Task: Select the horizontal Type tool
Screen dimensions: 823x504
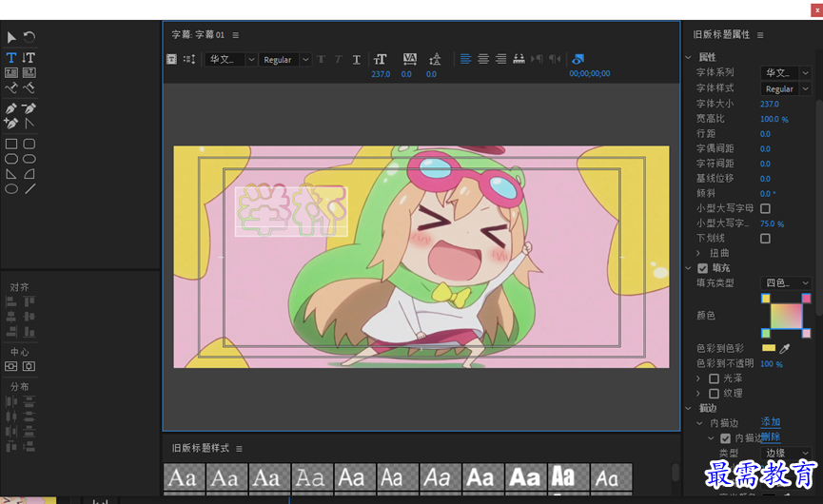Action: coord(11,57)
